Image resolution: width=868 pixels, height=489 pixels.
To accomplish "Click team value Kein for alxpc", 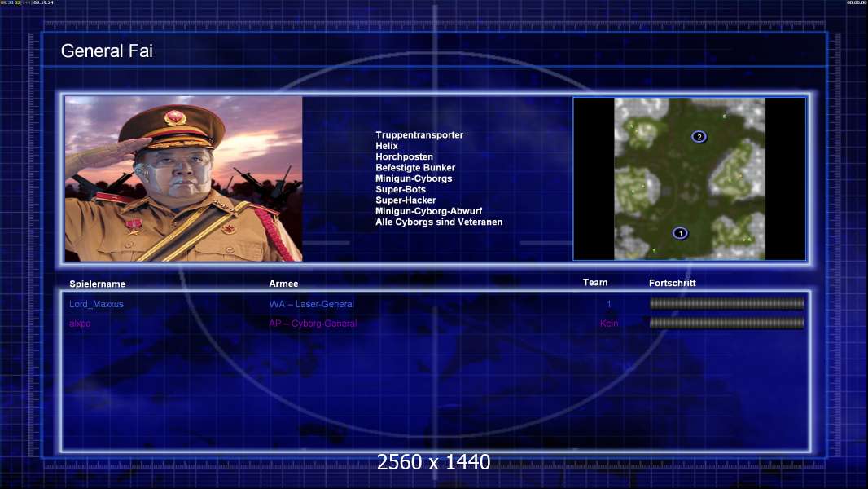I will 609,324.
